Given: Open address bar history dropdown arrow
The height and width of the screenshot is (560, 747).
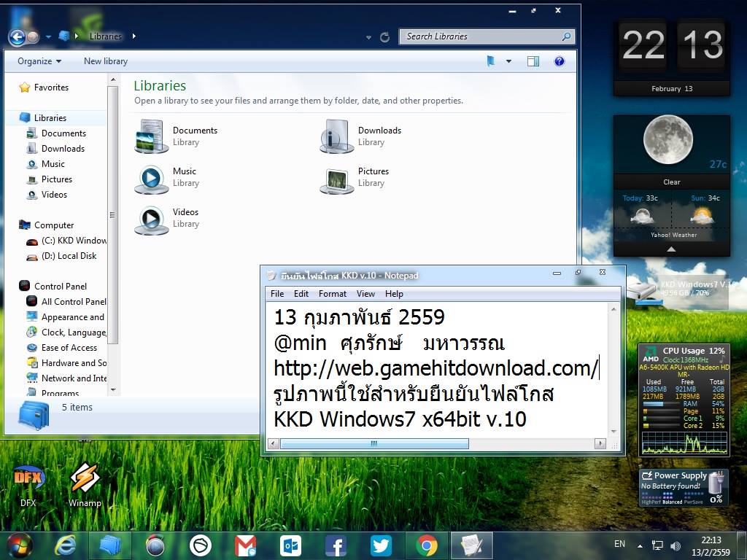Looking at the screenshot, I should tap(368, 37).
